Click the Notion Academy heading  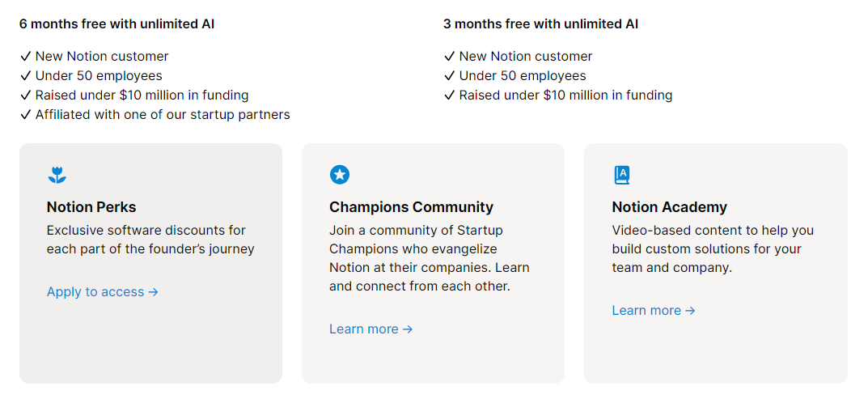[x=669, y=207]
